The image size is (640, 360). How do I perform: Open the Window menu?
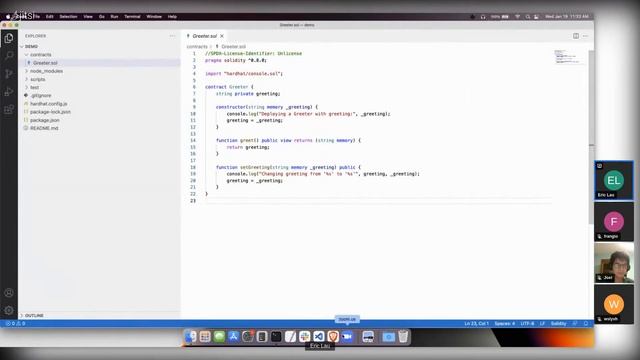click(x=154, y=17)
